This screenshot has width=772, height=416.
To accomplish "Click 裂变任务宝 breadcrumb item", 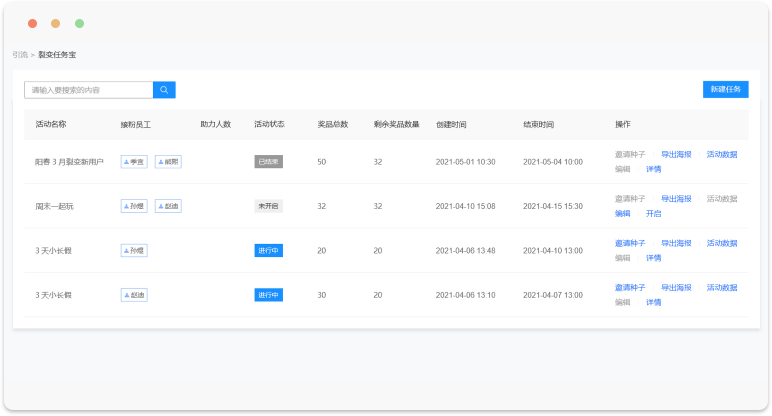I will (57, 54).
